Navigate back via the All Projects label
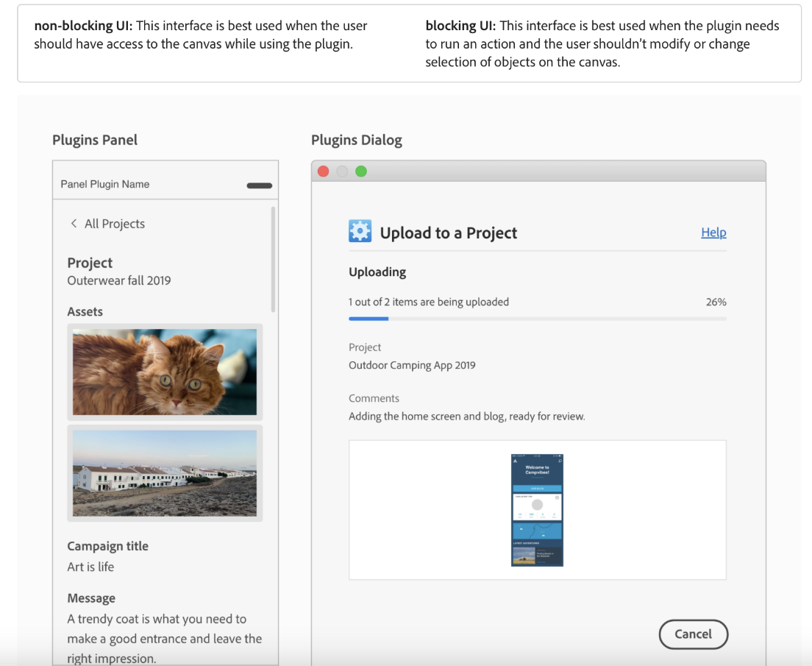The image size is (812, 666). [x=114, y=223]
